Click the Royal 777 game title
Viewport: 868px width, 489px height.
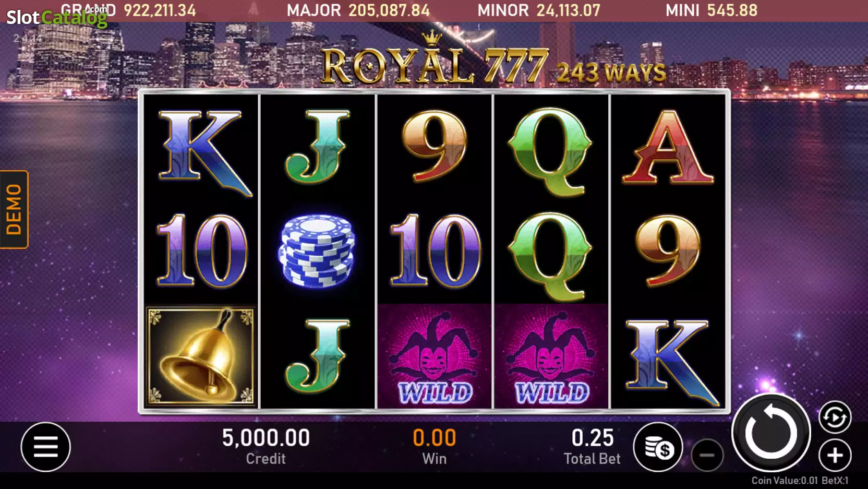tap(435, 65)
